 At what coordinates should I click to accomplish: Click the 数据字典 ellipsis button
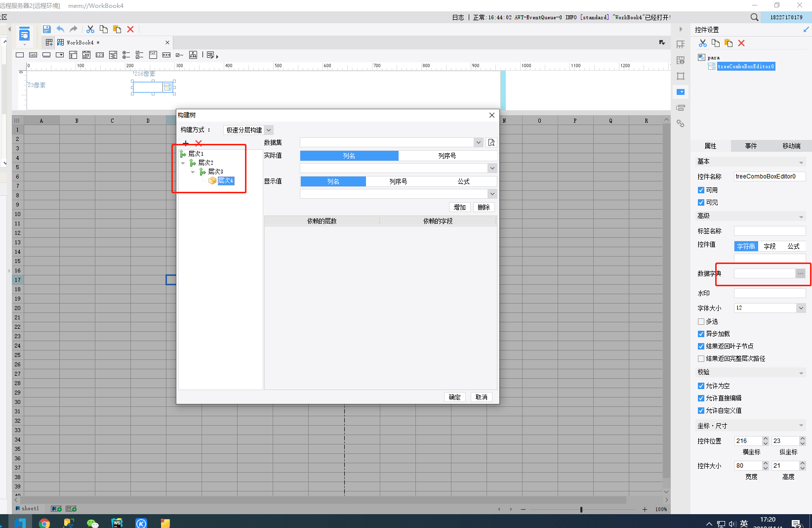(x=801, y=273)
